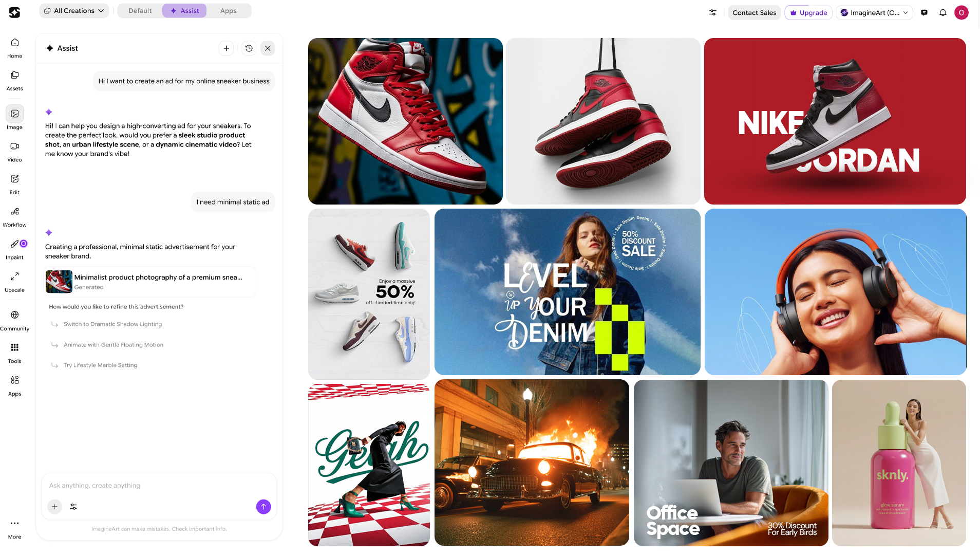Choose Try Lifestyle Marble Setting suggestion
980x555 pixels.
point(100,365)
